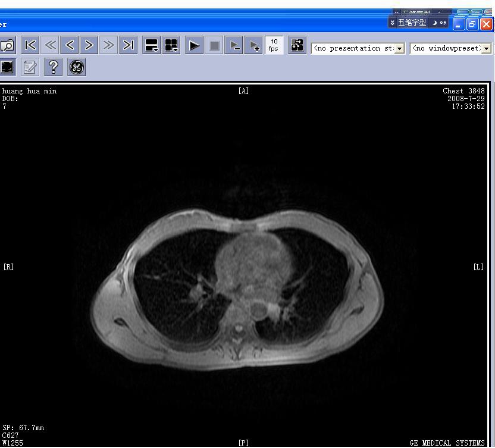Minimize the viewer window
This screenshot has height=448, width=495.
pos(458,24)
